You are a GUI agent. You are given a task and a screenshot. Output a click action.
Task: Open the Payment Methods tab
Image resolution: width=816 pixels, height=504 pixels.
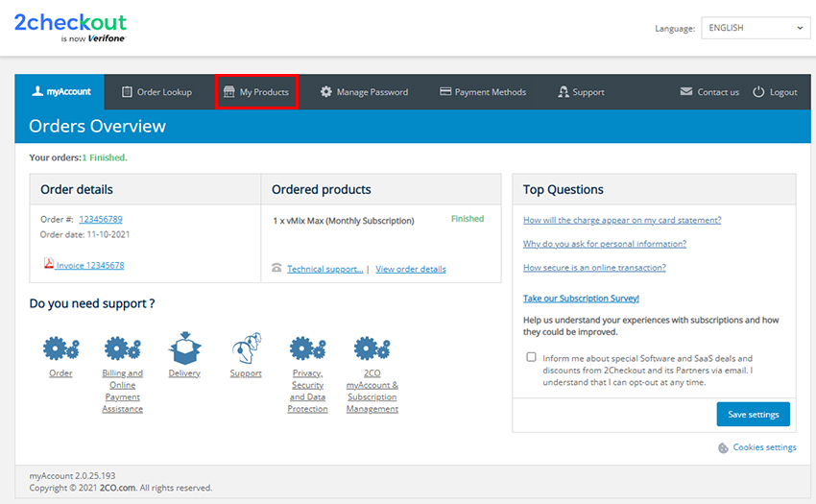pos(483,92)
